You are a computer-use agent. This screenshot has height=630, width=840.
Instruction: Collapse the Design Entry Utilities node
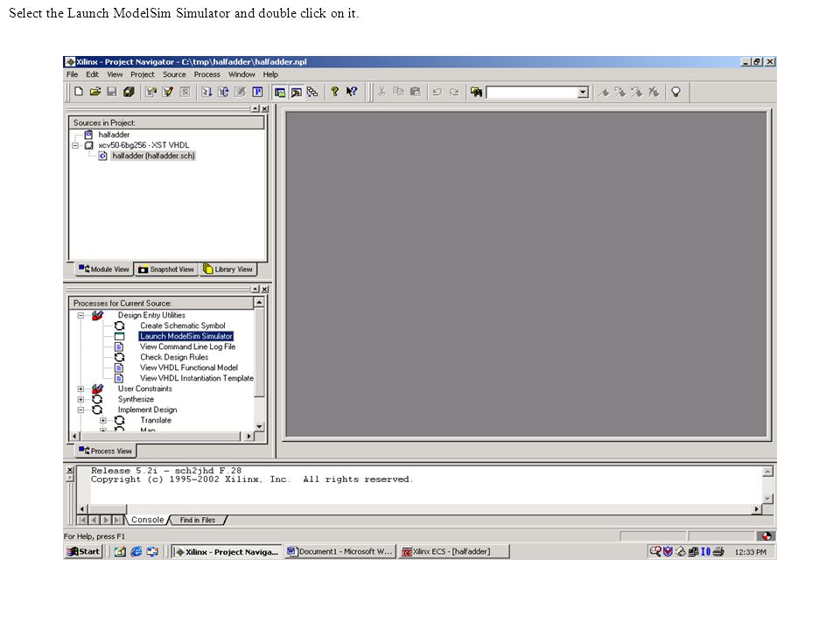(x=80, y=316)
